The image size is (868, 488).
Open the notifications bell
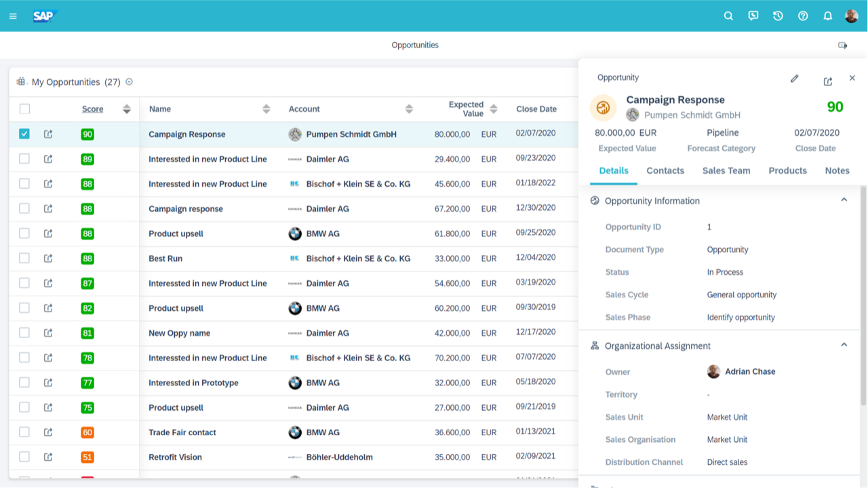click(x=827, y=16)
